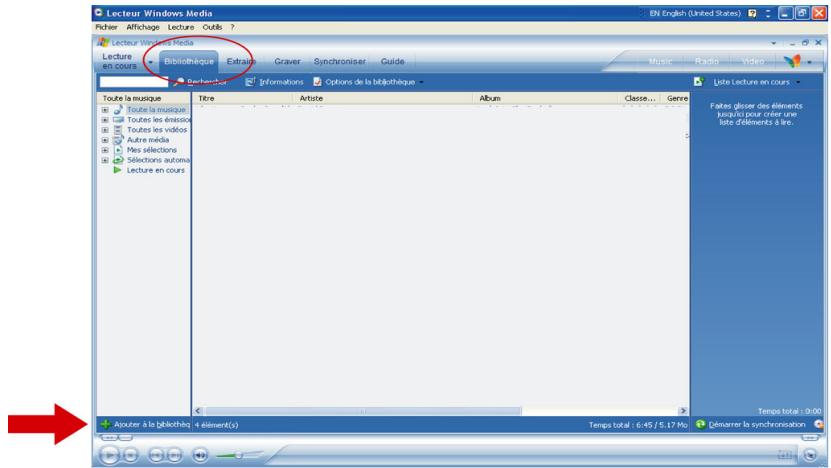Switch to the Extraire tab
Screen dimensions: 831x468
coord(241,61)
